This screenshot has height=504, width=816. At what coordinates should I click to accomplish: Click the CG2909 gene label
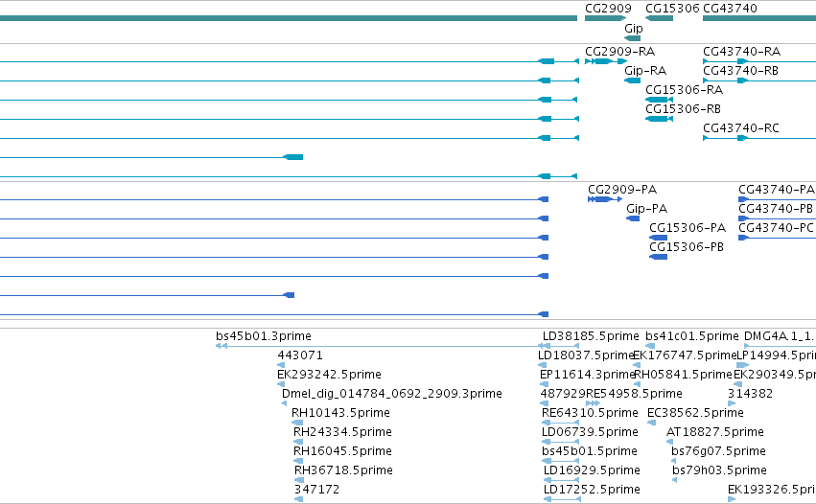coord(608,9)
